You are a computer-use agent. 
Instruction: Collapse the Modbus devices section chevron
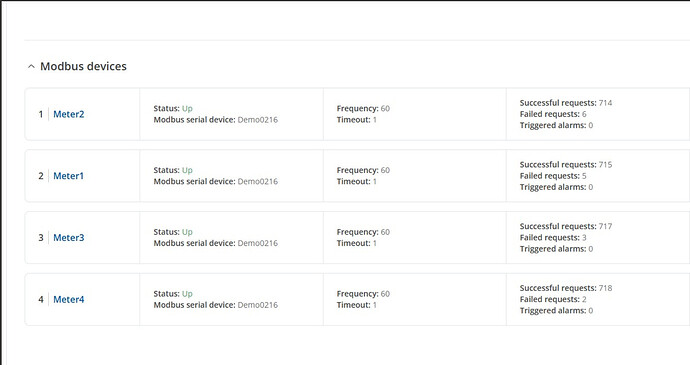tap(31, 66)
